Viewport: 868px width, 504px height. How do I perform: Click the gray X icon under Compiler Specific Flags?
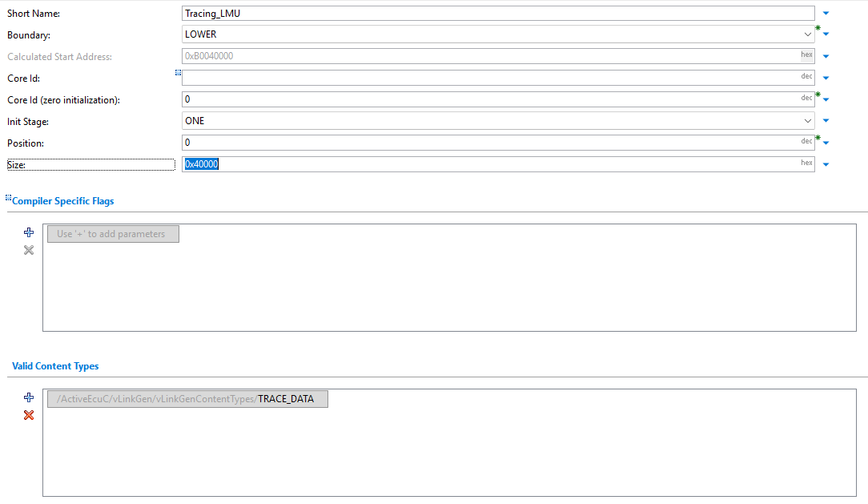tap(29, 250)
